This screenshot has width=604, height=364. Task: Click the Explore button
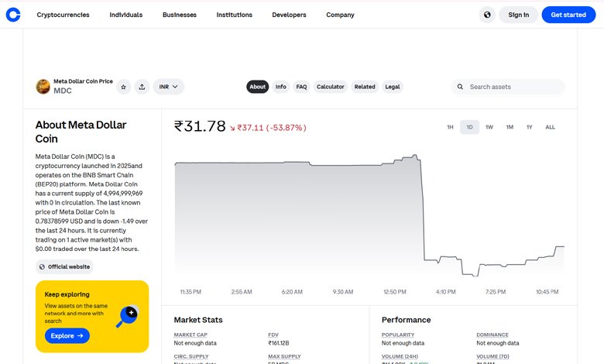click(x=67, y=336)
